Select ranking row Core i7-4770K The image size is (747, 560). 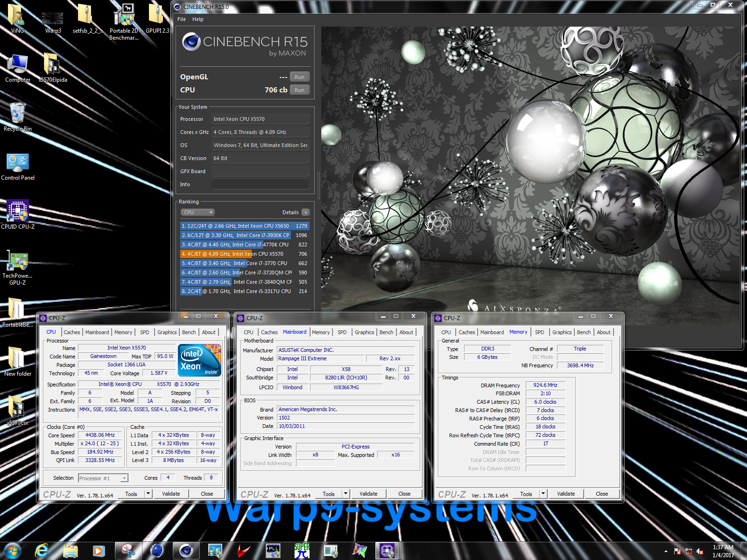coord(245,245)
